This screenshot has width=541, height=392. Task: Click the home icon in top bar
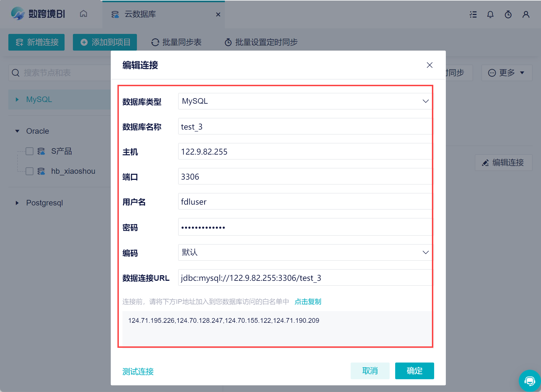pos(83,14)
